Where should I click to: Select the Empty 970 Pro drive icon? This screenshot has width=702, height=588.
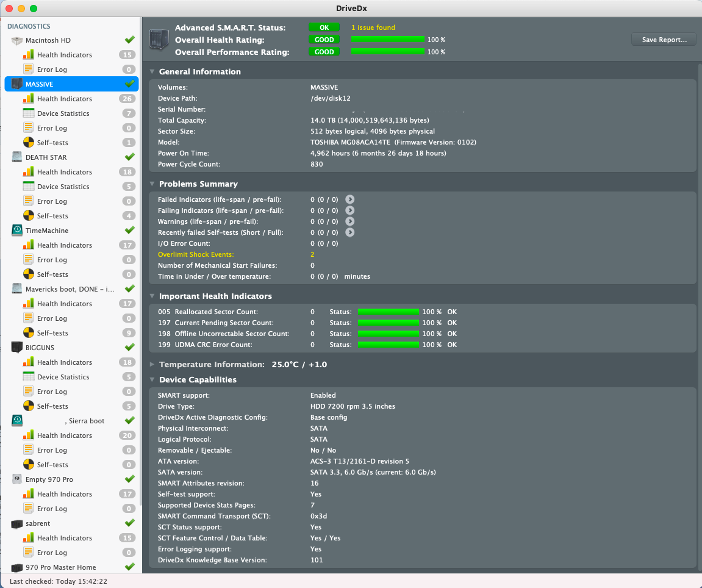17,479
